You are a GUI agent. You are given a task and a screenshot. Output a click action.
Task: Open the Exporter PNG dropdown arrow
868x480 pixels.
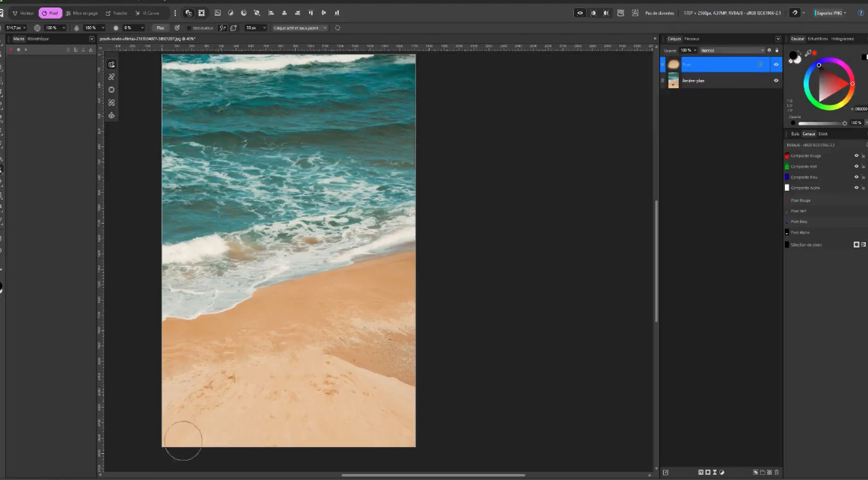pos(846,13)
